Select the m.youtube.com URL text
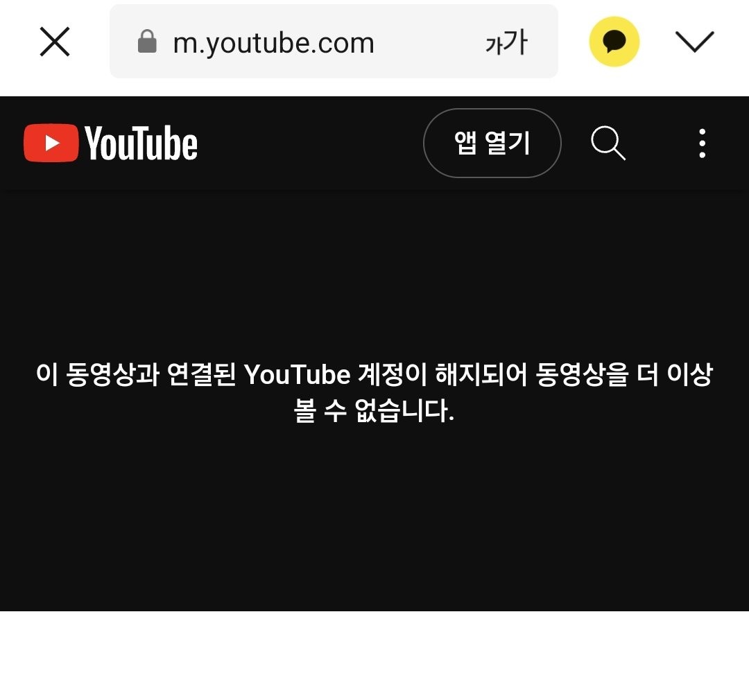The height and width of the screenshot is (700, 749). [x=273, y=43]
